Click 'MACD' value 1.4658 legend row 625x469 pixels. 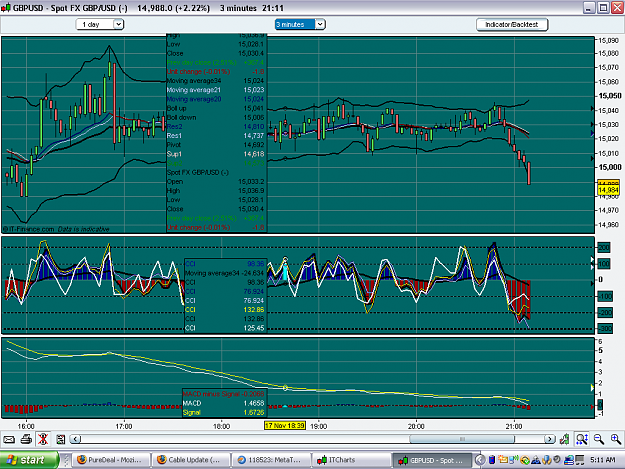(x=223, y=403)
